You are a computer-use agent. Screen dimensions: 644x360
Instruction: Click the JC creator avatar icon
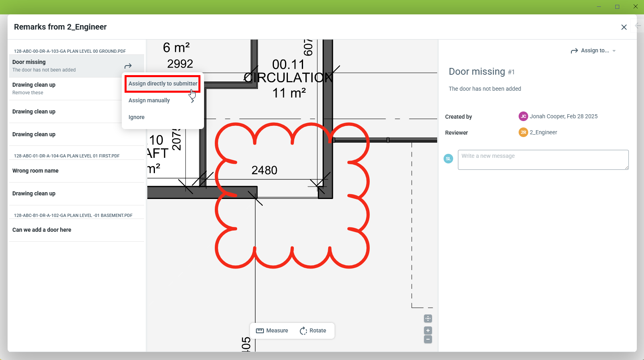click(x=523, y=116)
